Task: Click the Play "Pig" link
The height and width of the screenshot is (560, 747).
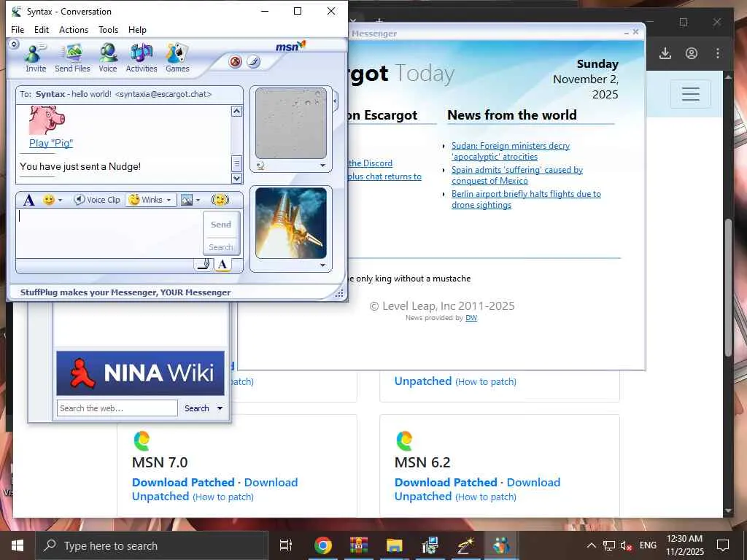Action: [51, 143]
